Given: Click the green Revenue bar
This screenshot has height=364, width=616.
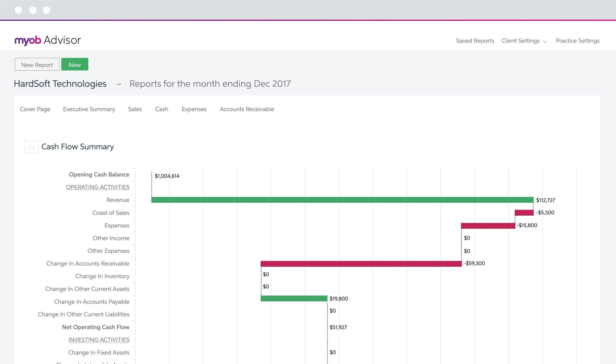Looking at the screenshot, I should [x=342, y=200].
